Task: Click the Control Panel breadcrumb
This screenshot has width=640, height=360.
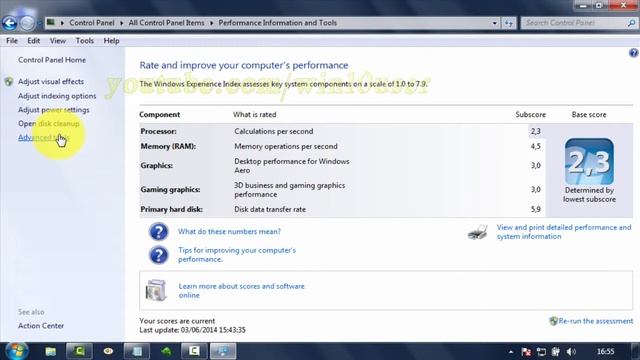Action: [91, 23]
